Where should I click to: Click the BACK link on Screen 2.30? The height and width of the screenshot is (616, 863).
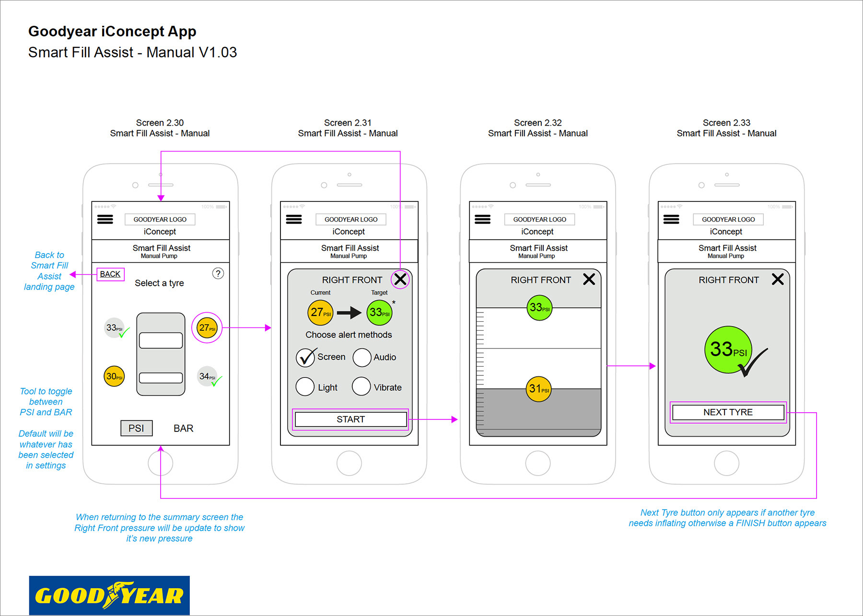click(110, 274)
